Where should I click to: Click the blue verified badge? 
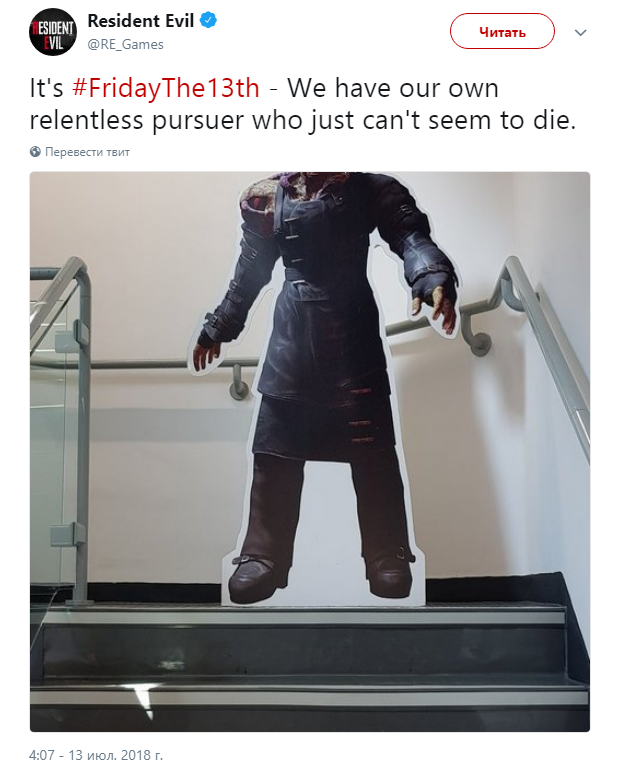pyautogui.click(x=209, y=21)
